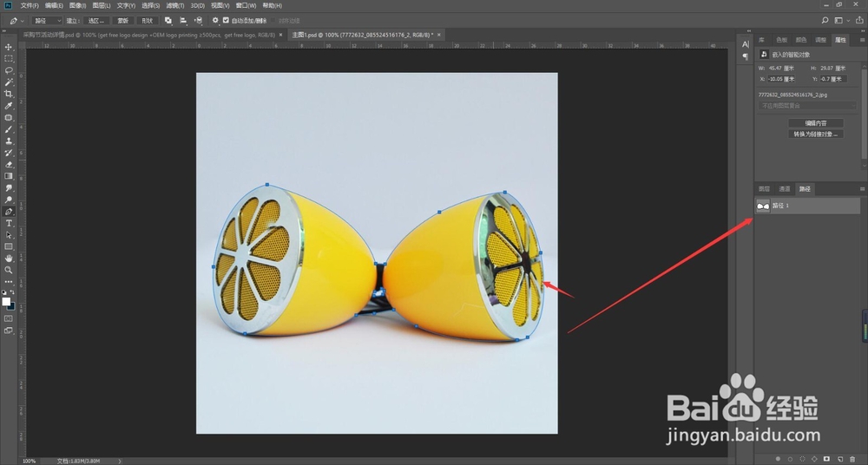
Task: Select the Lasso tool
Action: (9, 70)
